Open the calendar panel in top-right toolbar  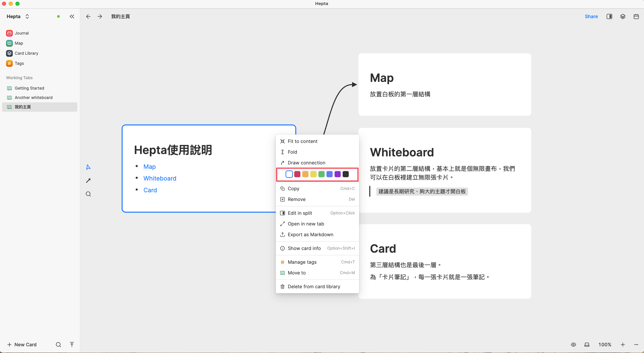pyautogui.click(x=636, y=16)
